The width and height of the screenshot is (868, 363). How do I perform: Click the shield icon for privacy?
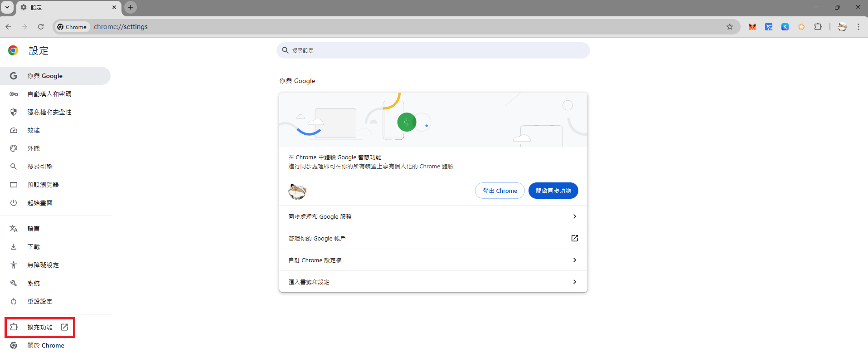[x=14, y=112]
